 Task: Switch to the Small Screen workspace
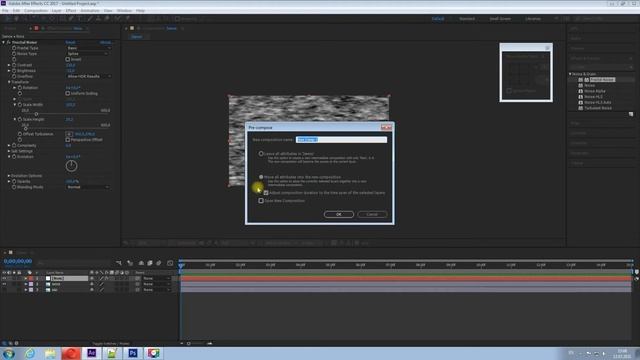click(500, 19)
